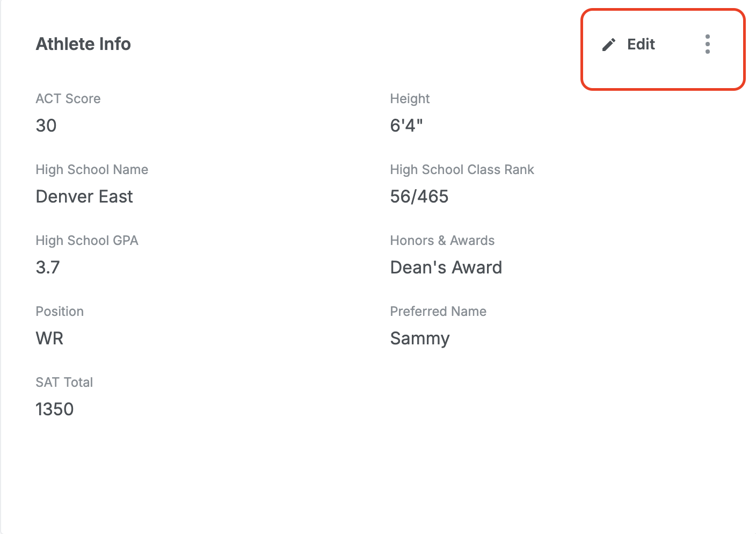Click the Height value 6'4"

[406, 126]
